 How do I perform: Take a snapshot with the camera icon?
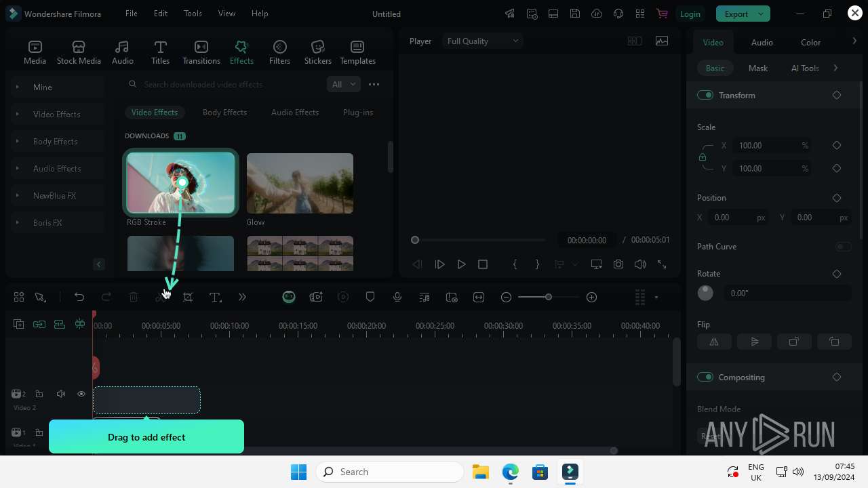(618, 264)
